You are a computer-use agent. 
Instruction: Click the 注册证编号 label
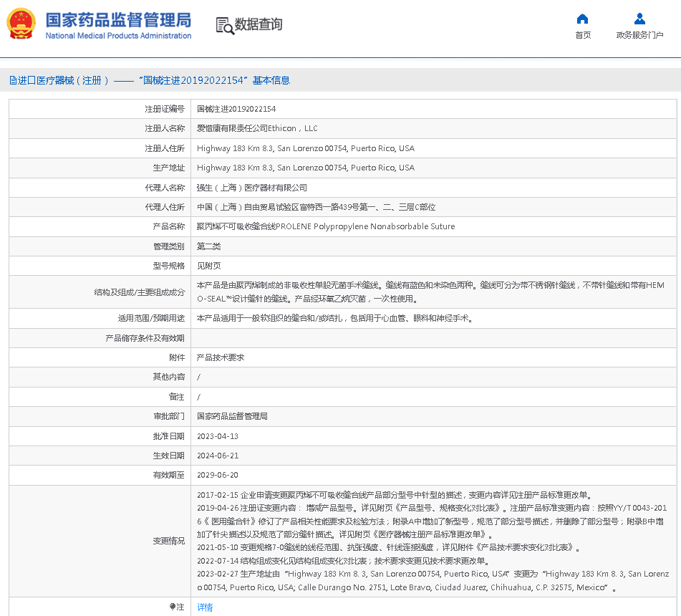[165, 109]
